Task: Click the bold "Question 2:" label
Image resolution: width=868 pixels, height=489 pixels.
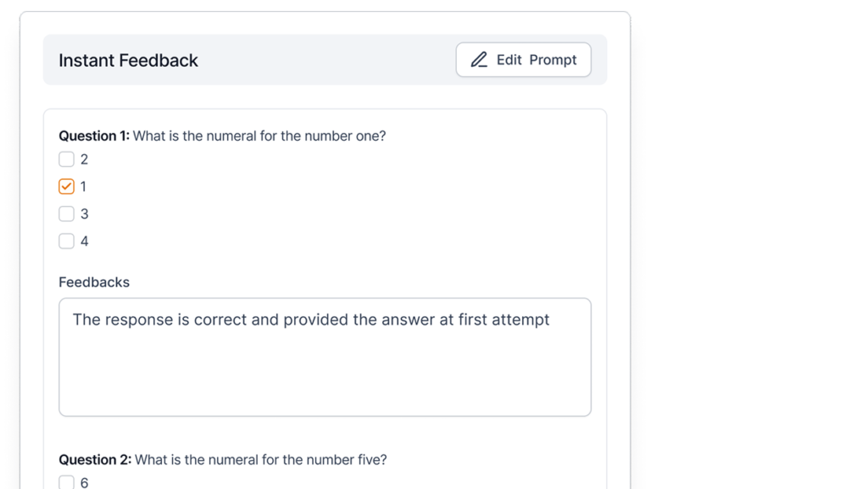Action: (95, 459)
